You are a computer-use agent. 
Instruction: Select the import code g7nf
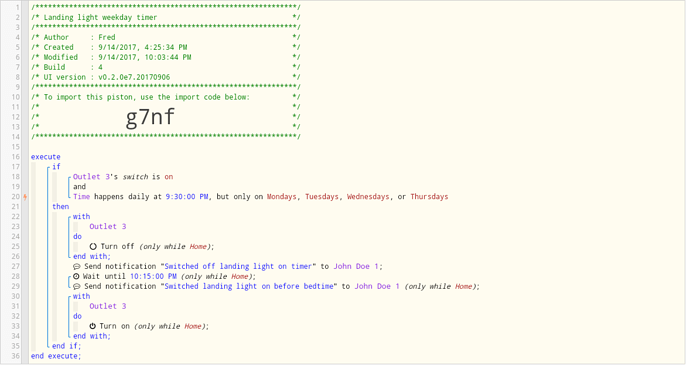coord(150,117)
